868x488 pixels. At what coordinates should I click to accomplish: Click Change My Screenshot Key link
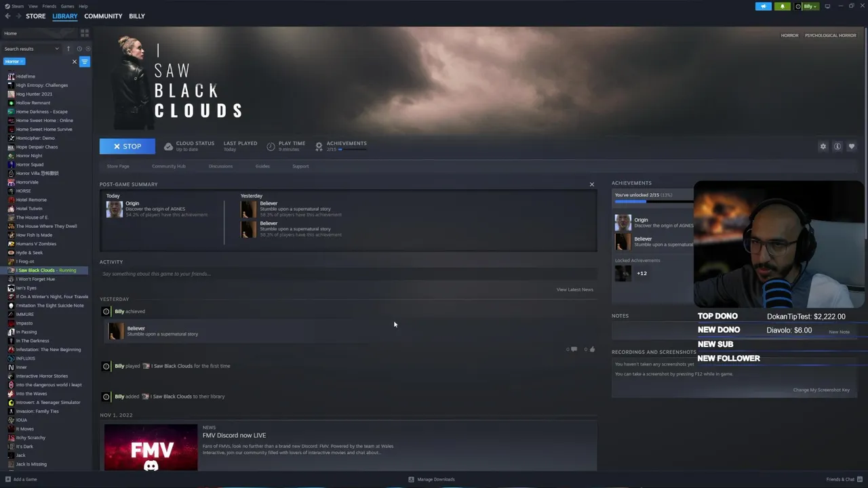pyautogui.click(x=821, y=390)
